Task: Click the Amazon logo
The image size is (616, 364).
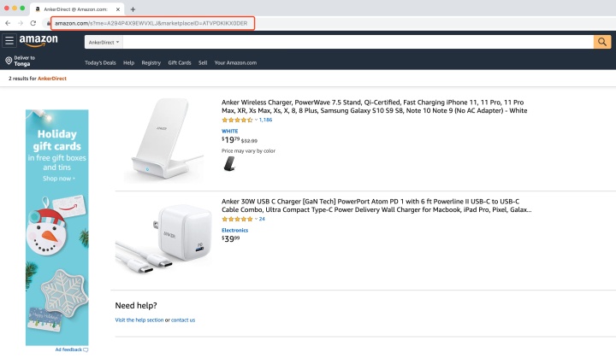Action: (x=38, y=40)
